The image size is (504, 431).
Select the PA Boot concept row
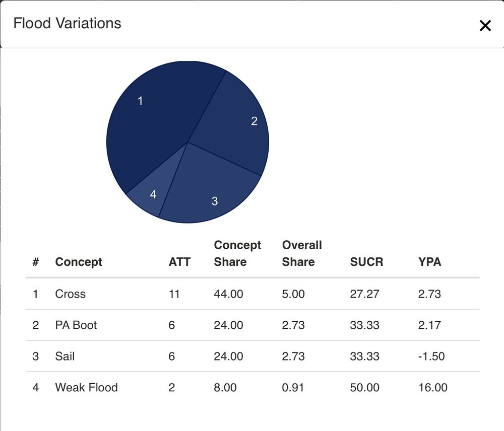click(76, 325)
